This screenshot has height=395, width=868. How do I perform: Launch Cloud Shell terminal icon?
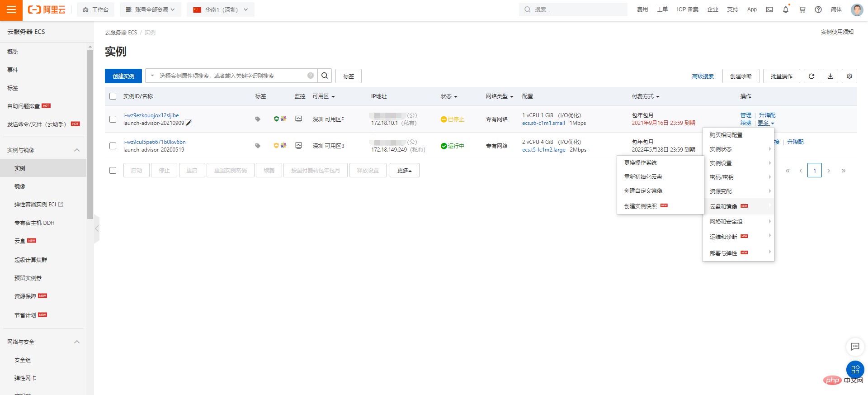(769, 10)
